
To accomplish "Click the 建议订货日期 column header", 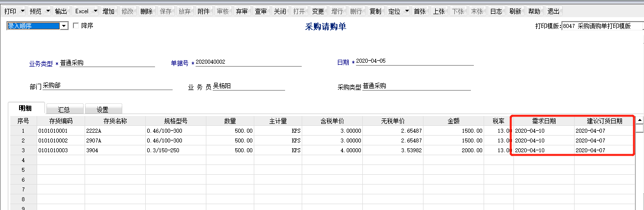I will point(605,121).
